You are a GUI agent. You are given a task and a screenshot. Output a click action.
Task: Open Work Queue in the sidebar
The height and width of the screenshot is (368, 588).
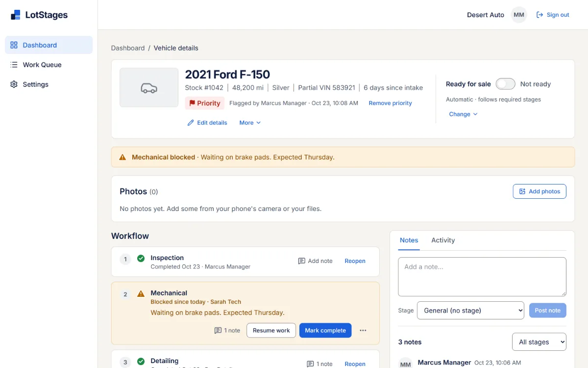click(49, 65)
